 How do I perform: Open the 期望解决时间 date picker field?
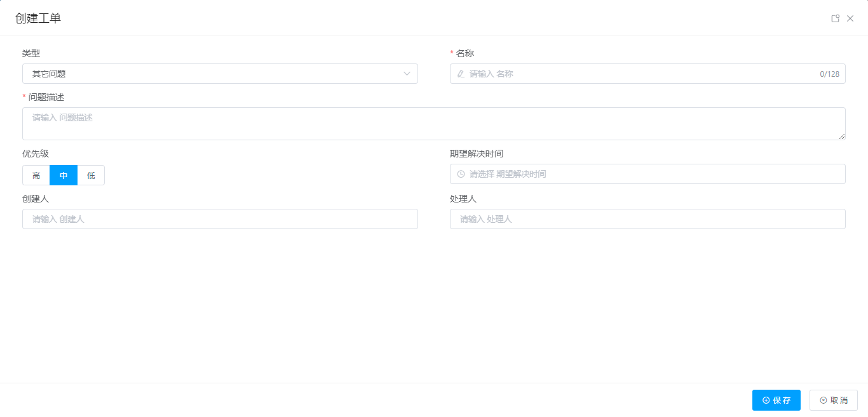point(648,174)
